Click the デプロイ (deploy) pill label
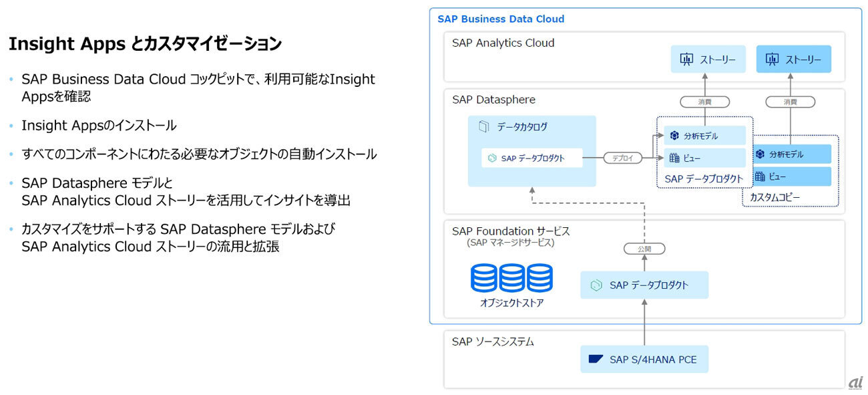Image resolution: width=868 pixels, height=395 pixels. pos(622,158)
